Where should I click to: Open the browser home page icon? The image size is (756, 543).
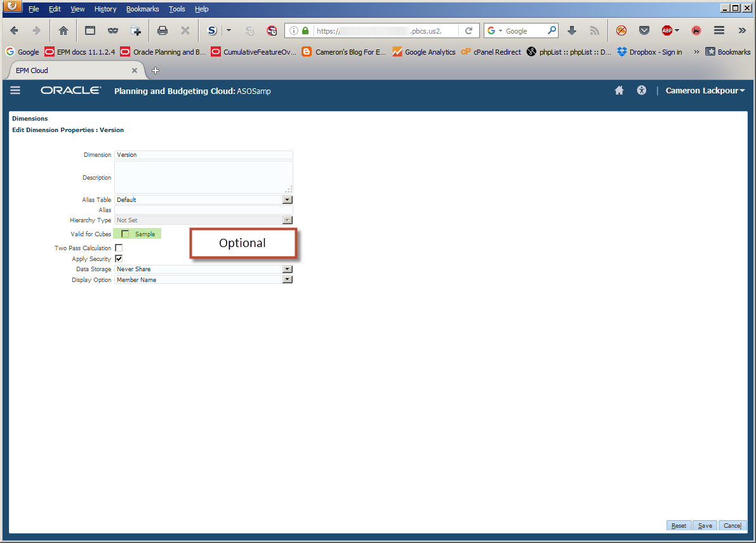[63, 30]
